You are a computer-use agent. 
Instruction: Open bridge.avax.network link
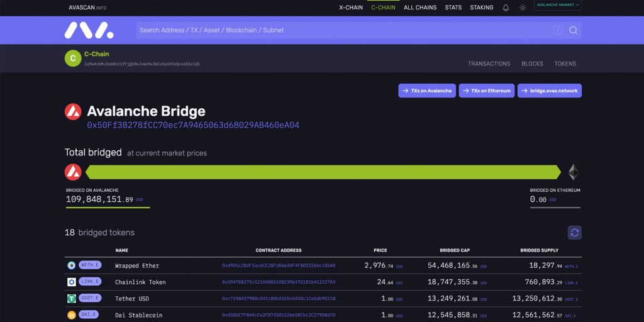coord(550,91)
